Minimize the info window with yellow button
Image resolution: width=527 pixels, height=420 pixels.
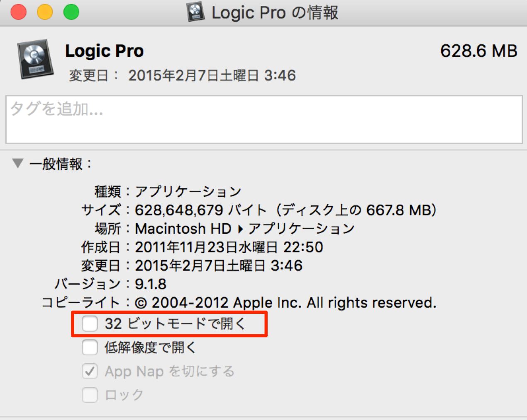coord(45,12)
